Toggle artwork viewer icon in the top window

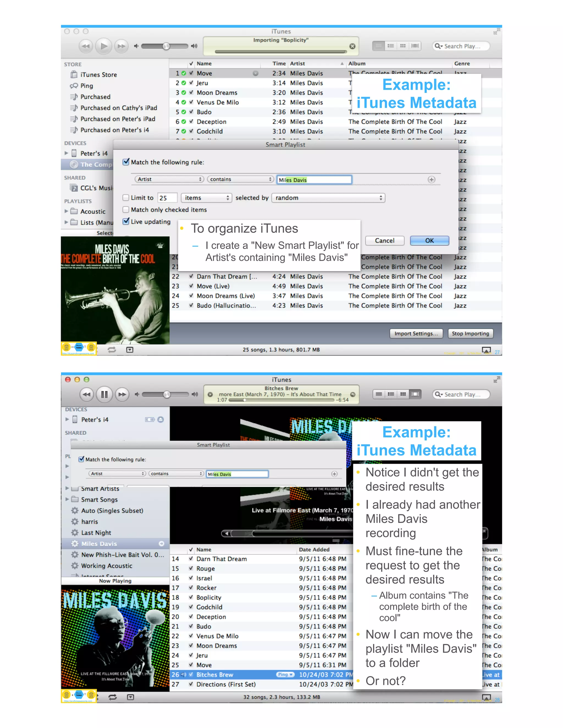point(130,350)
